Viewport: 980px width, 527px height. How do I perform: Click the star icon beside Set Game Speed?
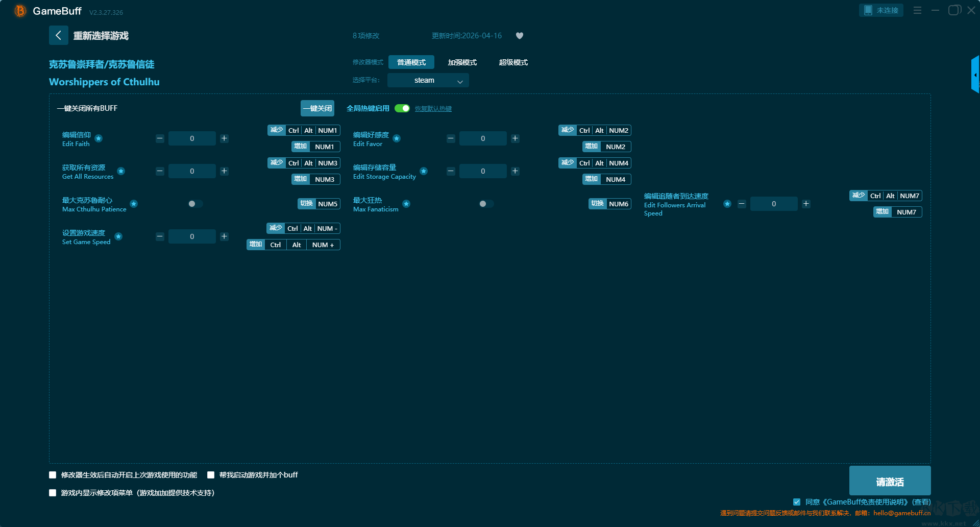(118, 236)
